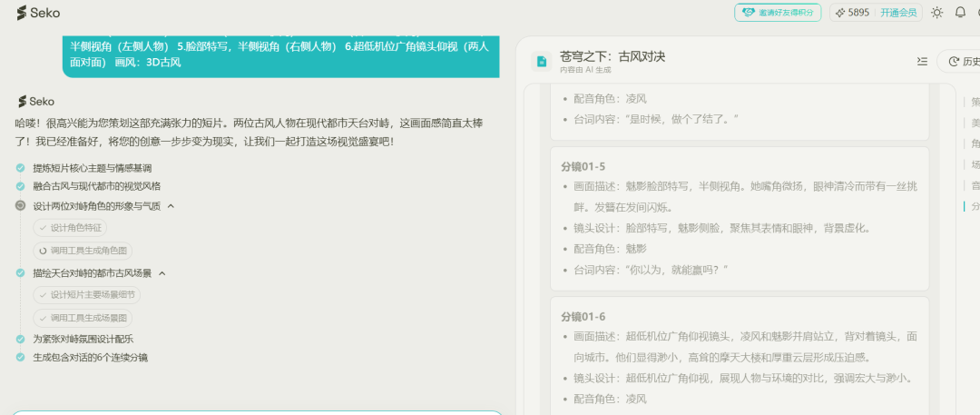Open the bell notifications icon
The width and height of the screenshot is (980, 415).
pyautogui.click(x=961, y=13)
